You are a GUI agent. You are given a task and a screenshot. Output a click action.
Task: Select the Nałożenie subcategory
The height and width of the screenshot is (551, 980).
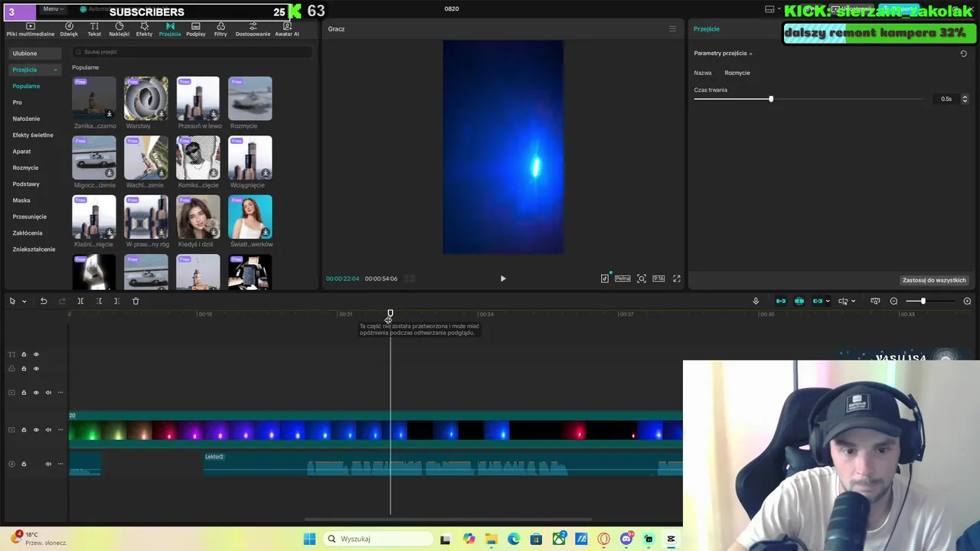coord(26,119)
